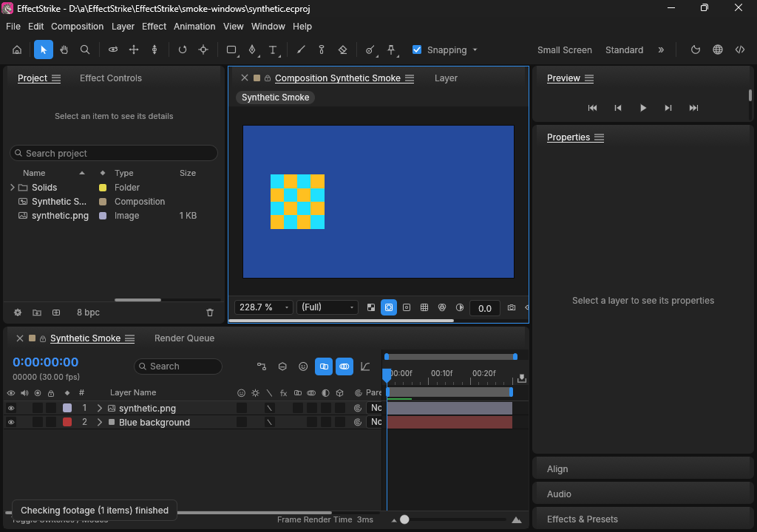
Task: Switch to Standard workspace
Action: [x=624, y=50]
